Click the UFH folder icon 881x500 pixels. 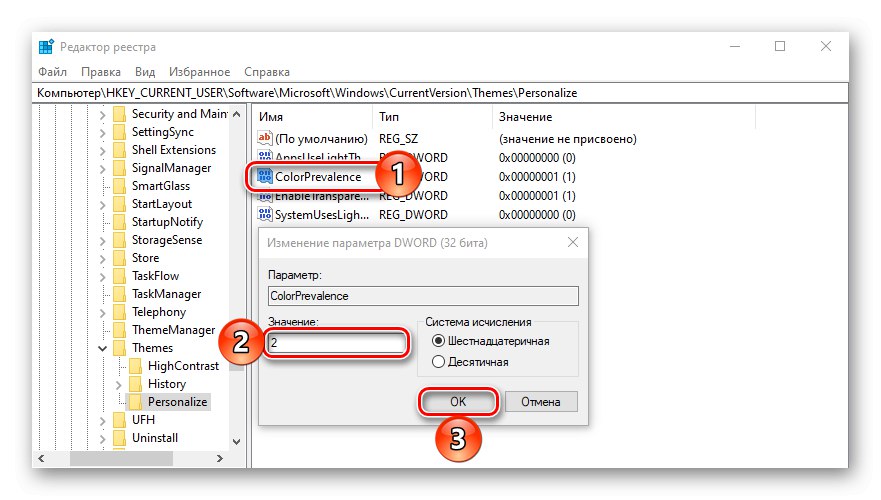pos(119,420)
